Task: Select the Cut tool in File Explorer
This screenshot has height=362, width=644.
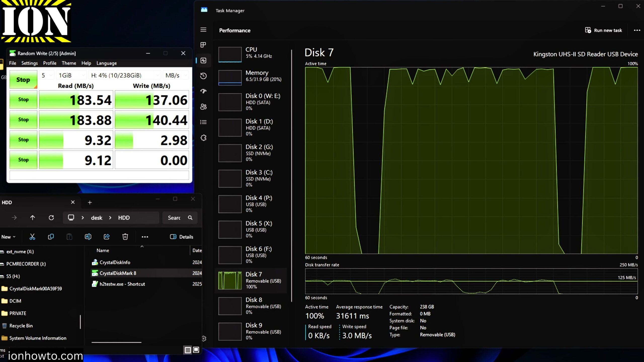Action: (x=32, y=237)
